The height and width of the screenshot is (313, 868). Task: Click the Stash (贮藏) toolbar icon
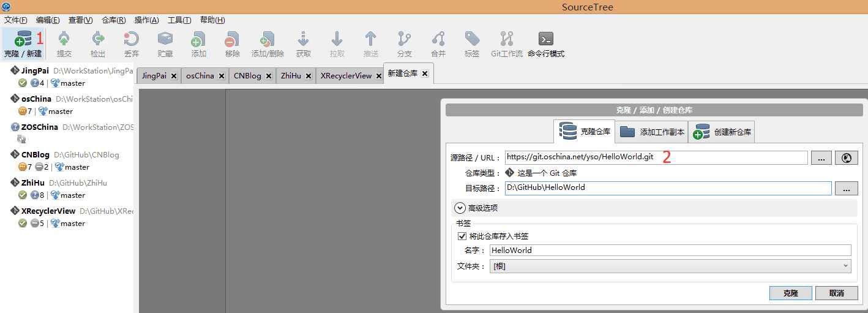click(165, 39)
